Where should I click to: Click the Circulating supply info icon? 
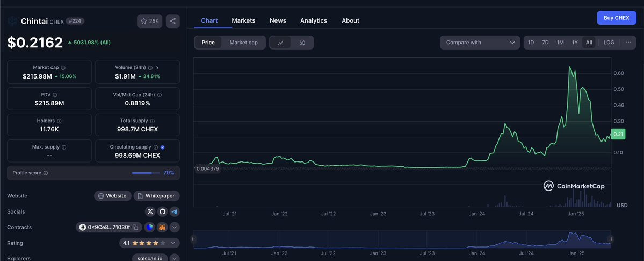(156, 147)
